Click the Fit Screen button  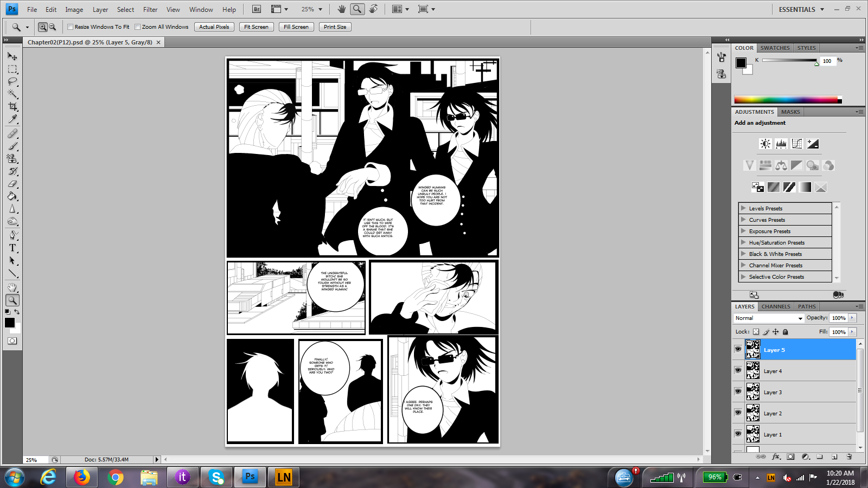[x=256, y=27]
